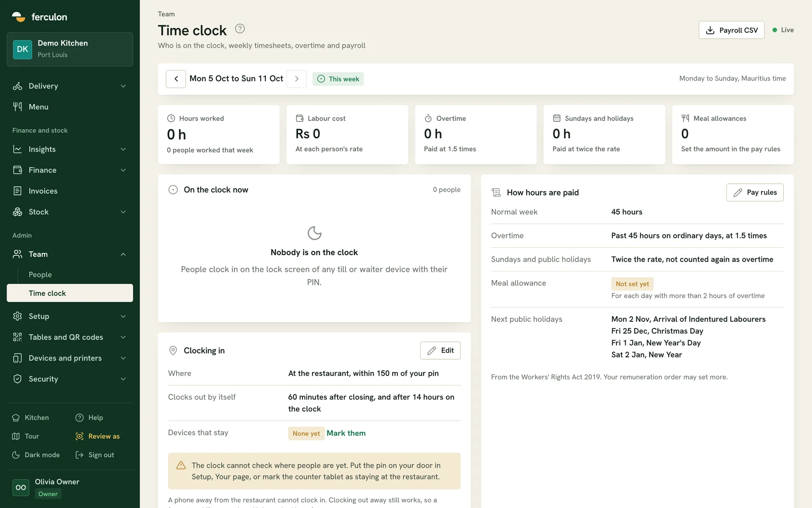Sign out of the account

(x=95, y=455)
